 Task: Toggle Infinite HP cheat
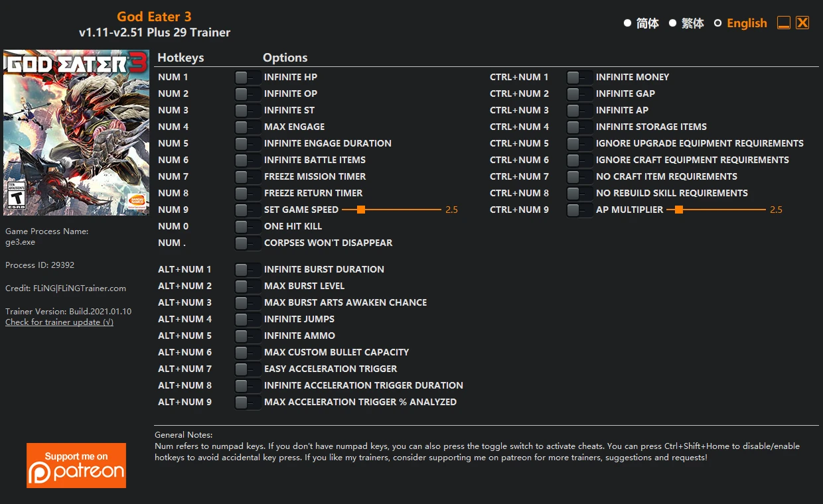(x=248, y=78)
